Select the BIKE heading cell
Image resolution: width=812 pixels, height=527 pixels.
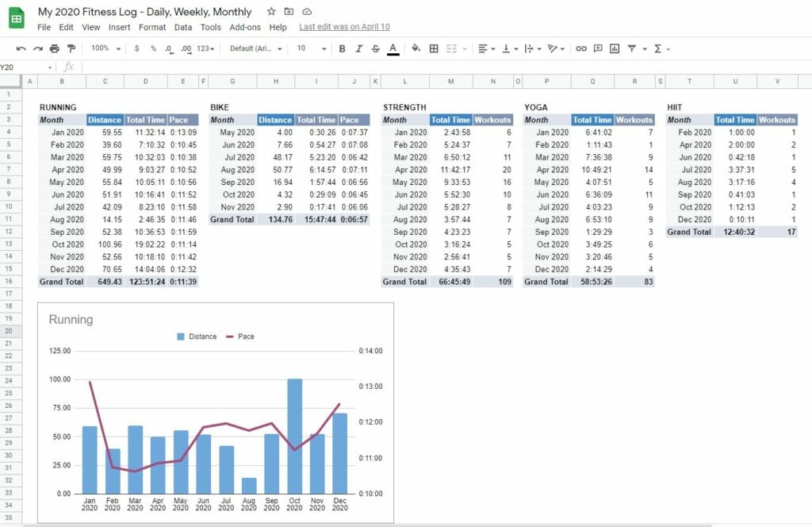220,107
